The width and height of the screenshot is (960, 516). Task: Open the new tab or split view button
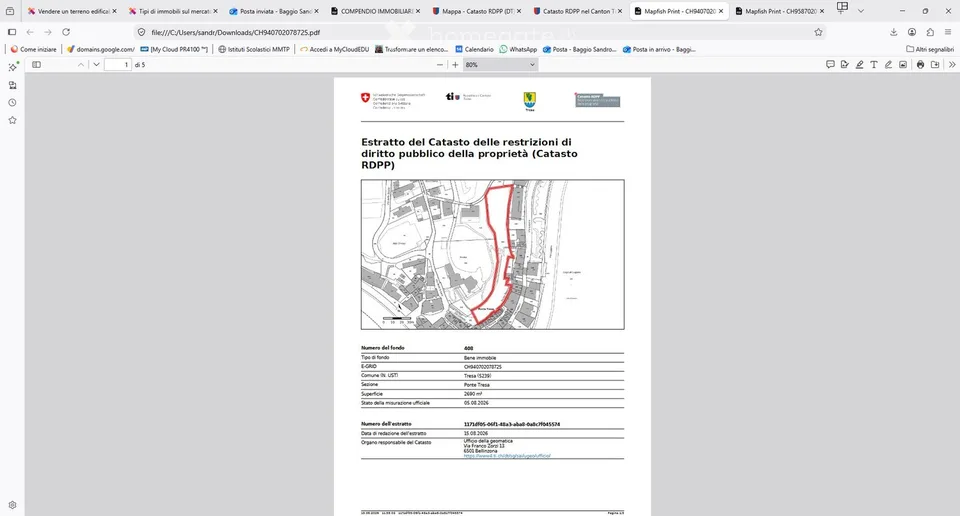[x=842, y=8]
